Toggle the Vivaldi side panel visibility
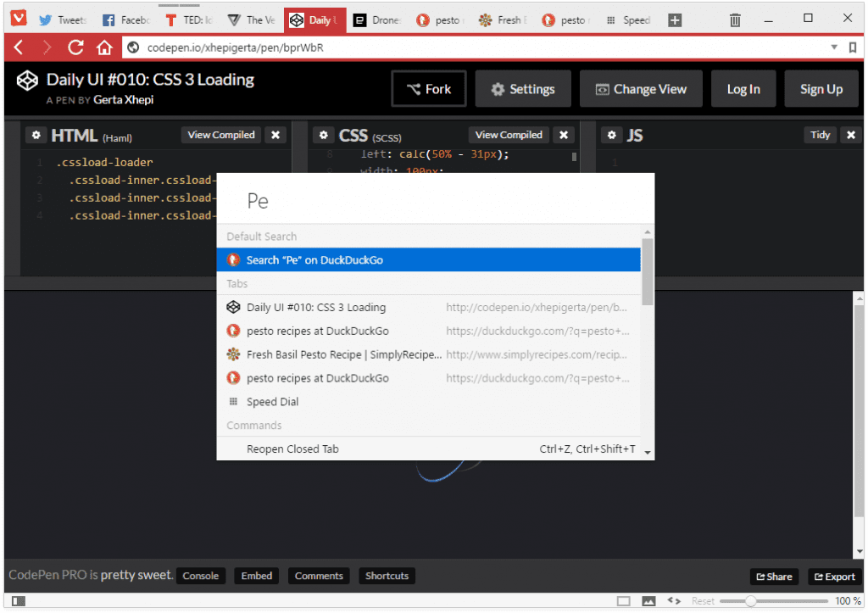Screen dimensions: 868x613 click(19, 600)
